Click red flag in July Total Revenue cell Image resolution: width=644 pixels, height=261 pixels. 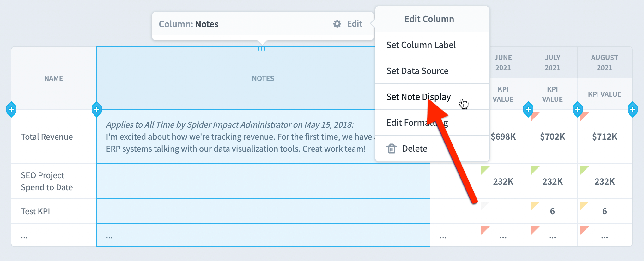[535, 117]
